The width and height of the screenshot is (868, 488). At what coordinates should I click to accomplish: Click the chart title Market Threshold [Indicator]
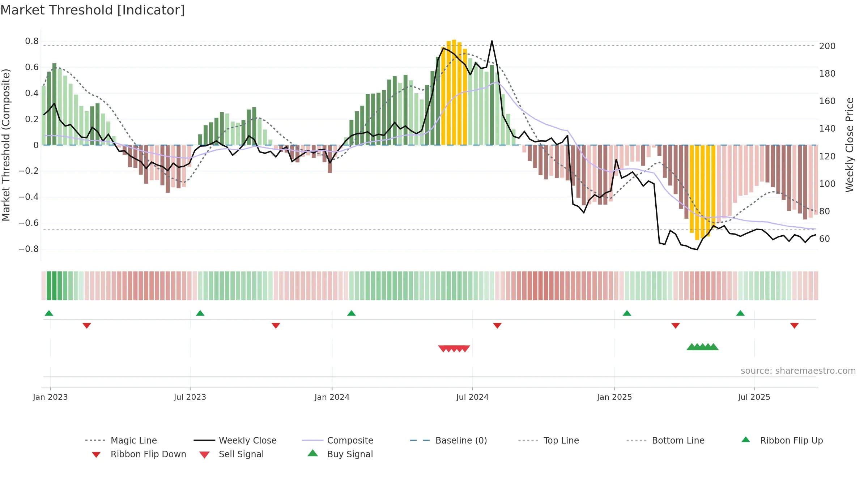[93, 10]
